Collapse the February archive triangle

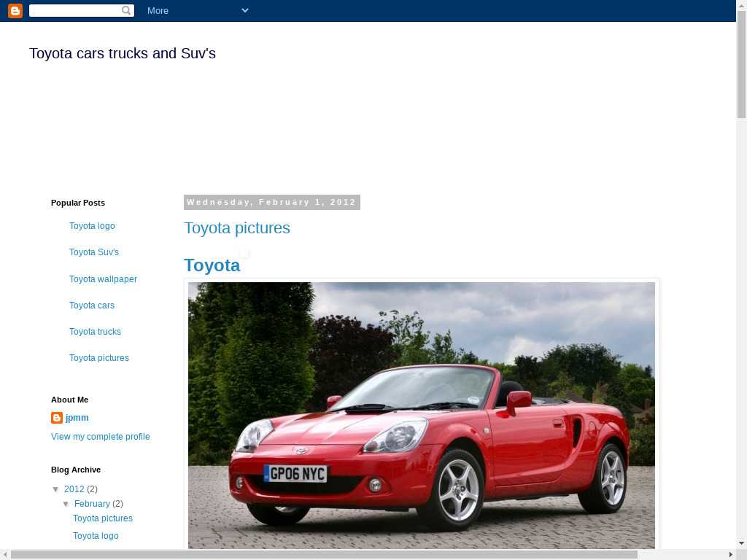(x=66, y=504)
